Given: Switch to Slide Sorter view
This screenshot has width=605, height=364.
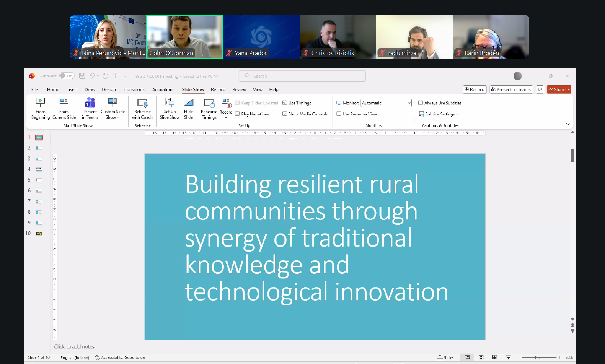Looking at the screenshot, I should pyautogui.click(x=481, y=357).
